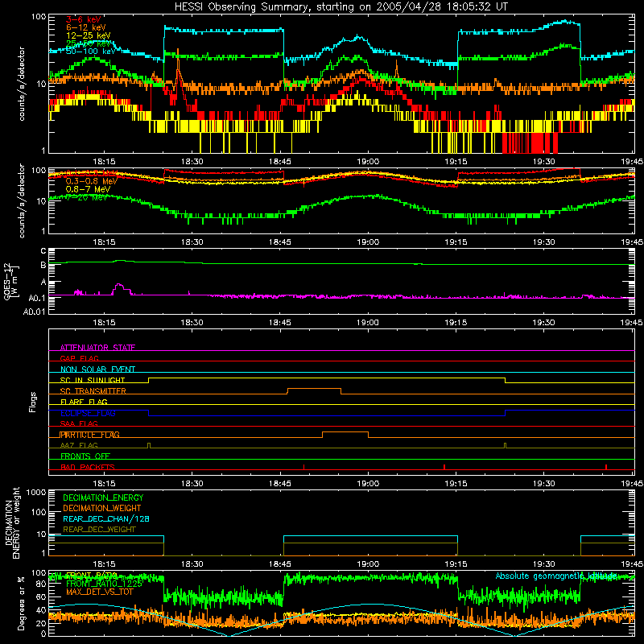Click the 'A0.1' GOES axis tick label
The height and width of the screenshot is (644, 644).
click(36, 298)
